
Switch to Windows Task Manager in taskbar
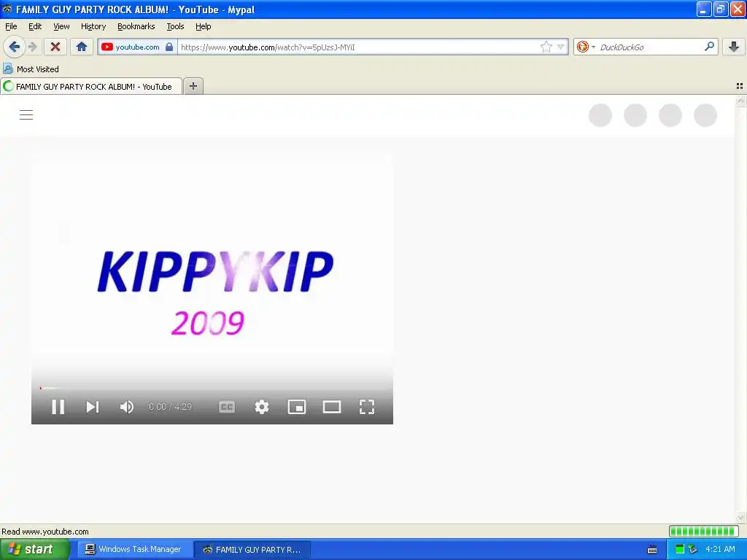pyautogui.click(x=135, y=549)
